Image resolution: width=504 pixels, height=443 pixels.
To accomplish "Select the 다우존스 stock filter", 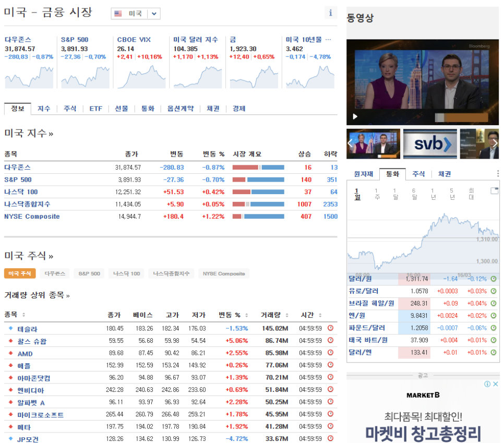I will pos(55,273).
